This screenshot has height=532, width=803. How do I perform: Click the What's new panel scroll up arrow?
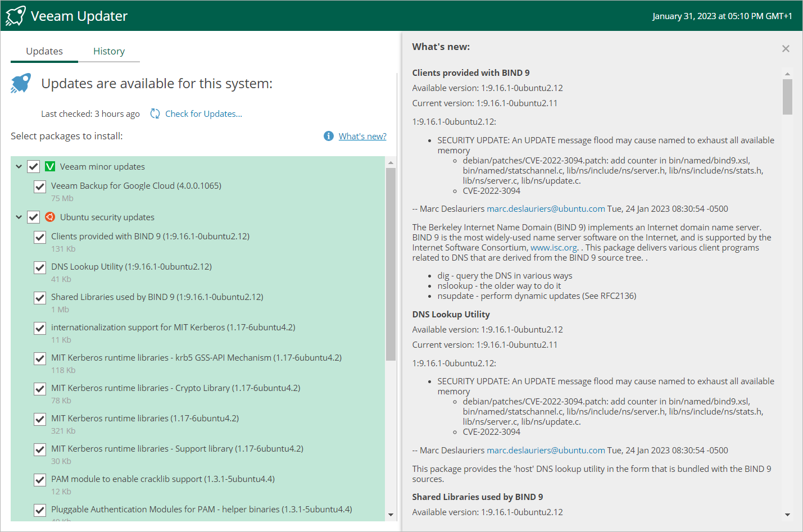pos(787,74)
